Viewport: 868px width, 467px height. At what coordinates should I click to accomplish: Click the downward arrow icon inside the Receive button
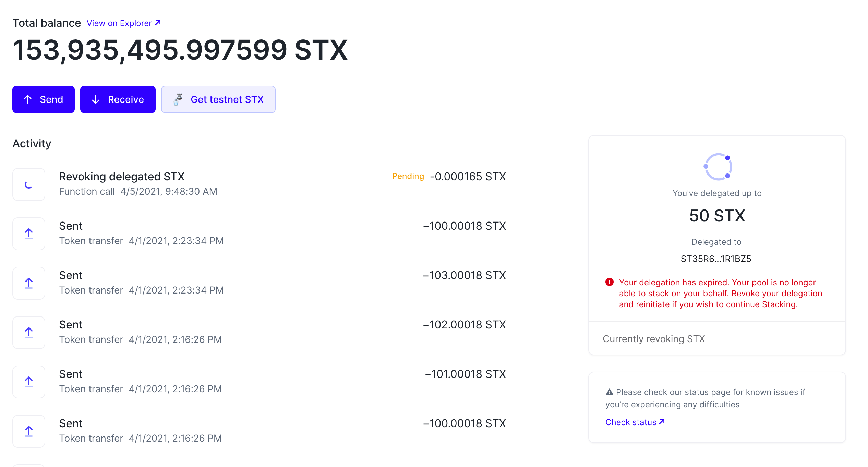click(x=96, y=99)
